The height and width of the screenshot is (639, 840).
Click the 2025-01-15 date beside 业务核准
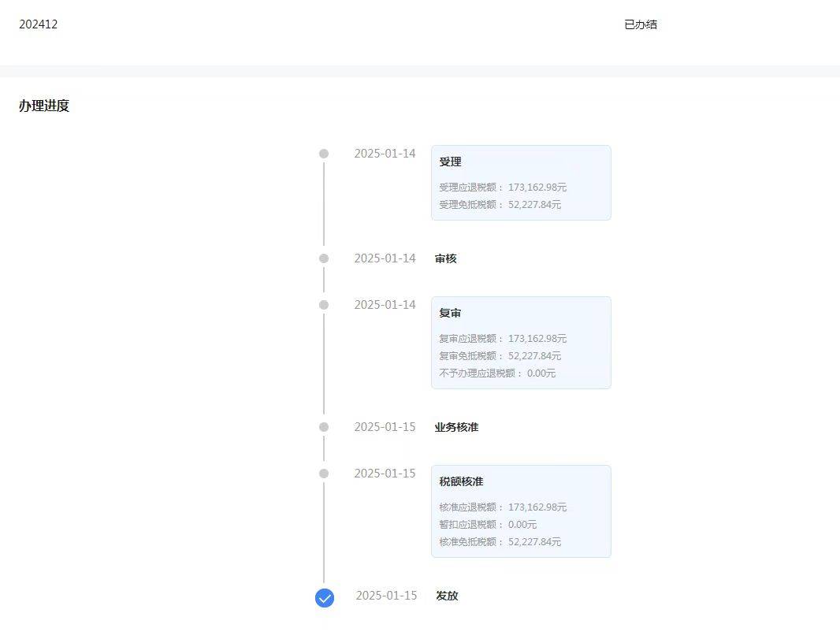[x=385, y=427]
